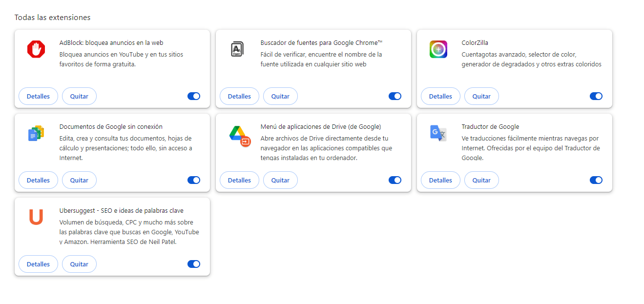Remove Traductor de Google using Quitar
This screenshot has height=304, width=644.
[481, 180]
